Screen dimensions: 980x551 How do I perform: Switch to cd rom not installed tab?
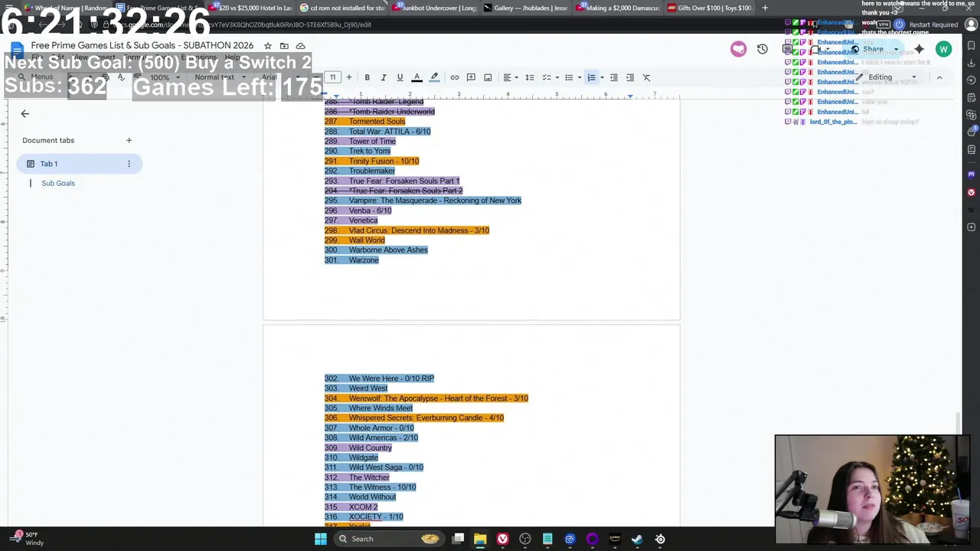point(343,8)
